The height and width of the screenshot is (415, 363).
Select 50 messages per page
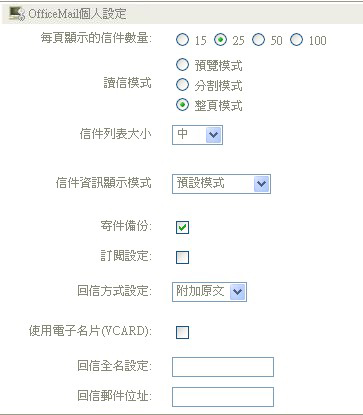click(x=258, y=40)
